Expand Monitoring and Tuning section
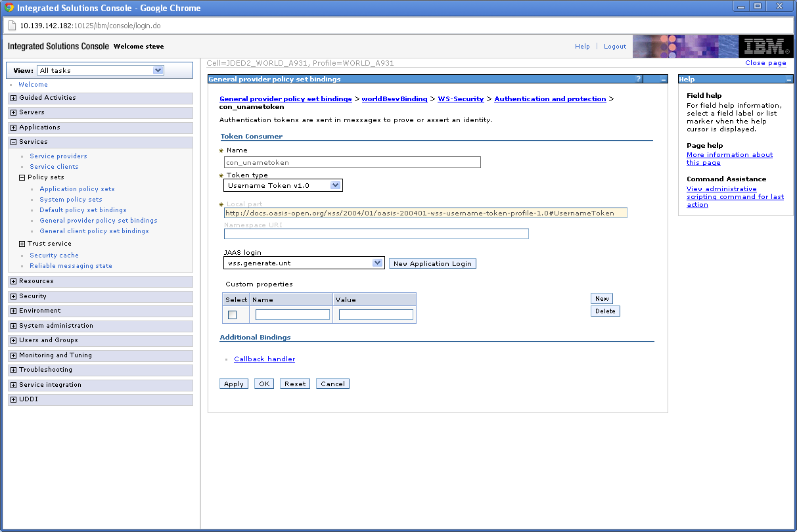797x532 pixels. click(x=13, y=355)
